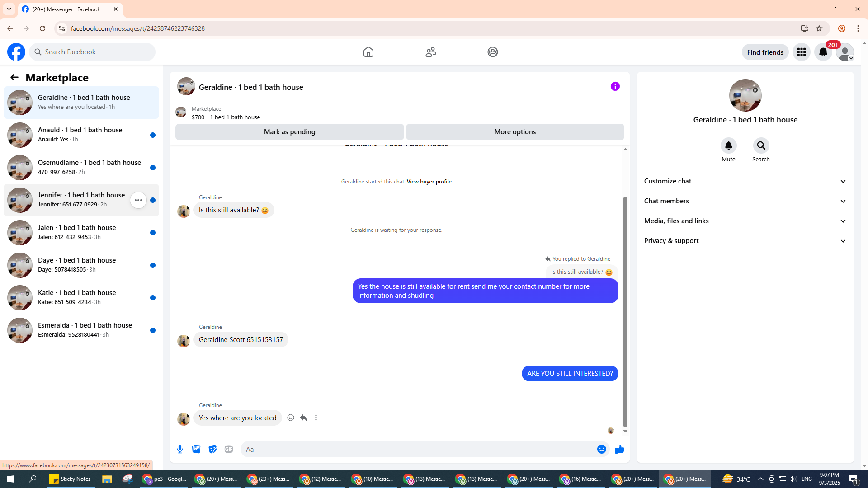Click 'ARE YOU STILL INTERESTED?' message bubble

(570, 374)
